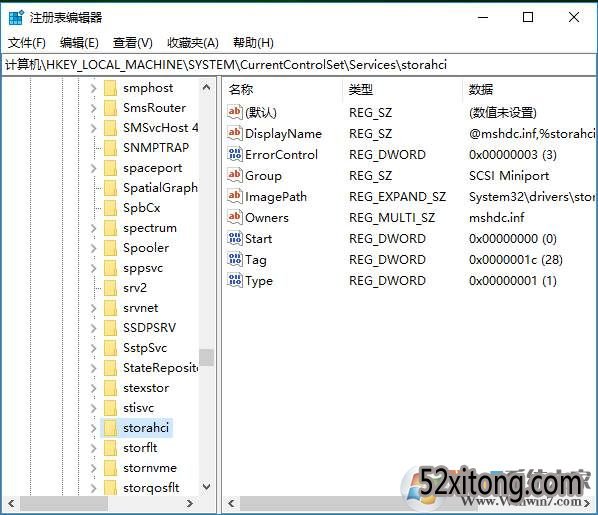598x515 pixels.
Task: Click the SmsRouter folder icon
Action: [111, 108]
